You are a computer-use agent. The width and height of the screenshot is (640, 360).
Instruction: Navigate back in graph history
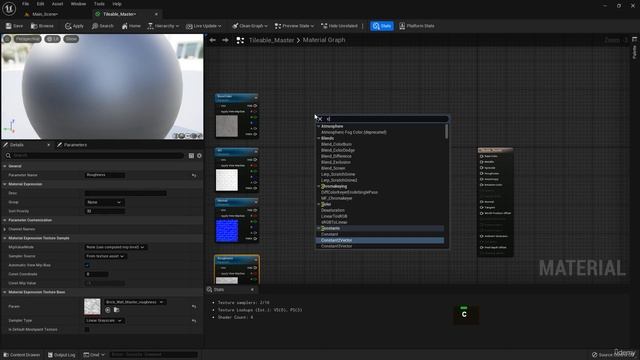tap(213, 40)
